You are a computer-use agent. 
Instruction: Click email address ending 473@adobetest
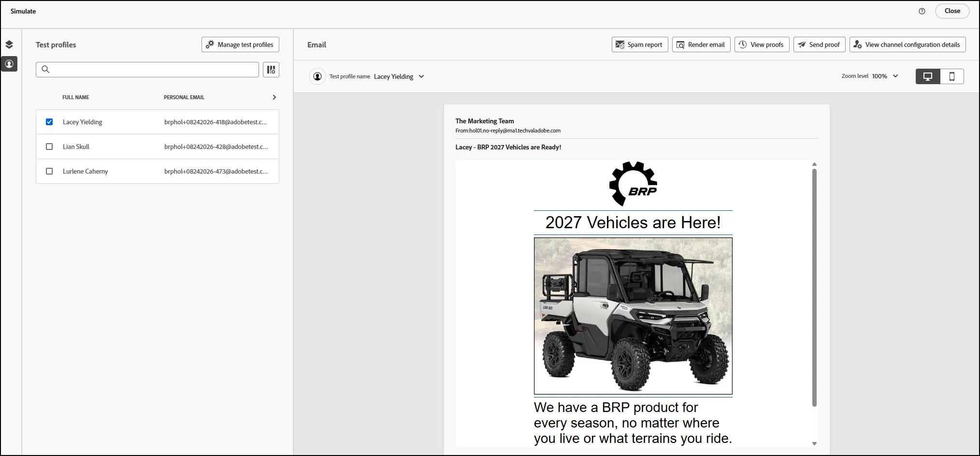tap(216, 171)
